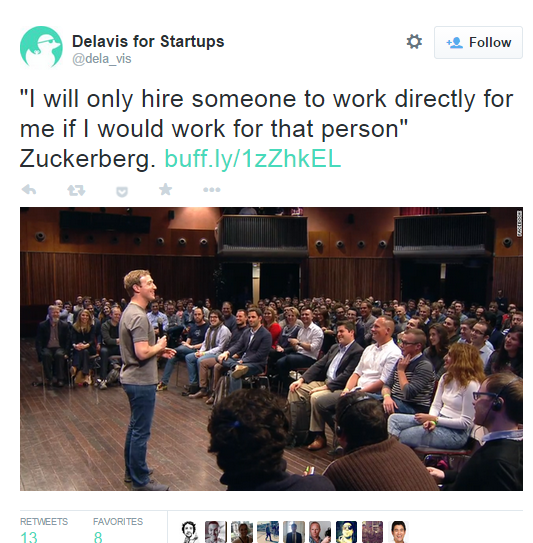Screen dimensions: 533x543
Task: Open the gear settings dropdown
Action: click(414, 42)
